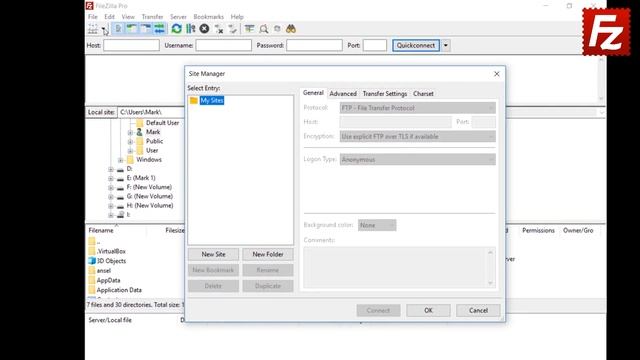The width and height of the screenshot is (640, 360).
Task: Open the Site Manager dropdown arrow in the toolbar
Action: click(104, 29)
